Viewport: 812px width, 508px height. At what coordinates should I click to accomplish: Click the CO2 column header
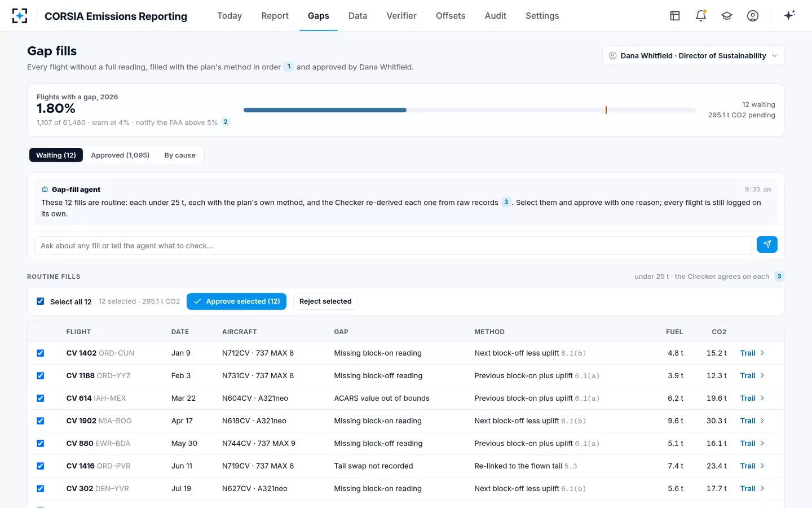(x=719, y=332)
